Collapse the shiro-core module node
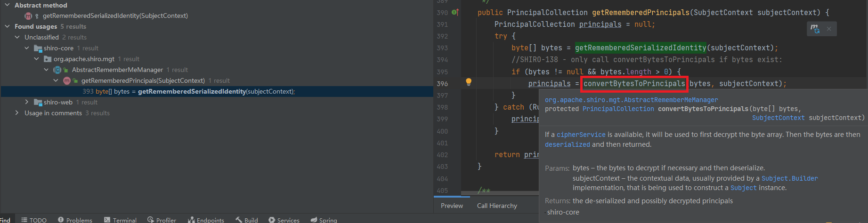The image size is (868, 223). click(27, 48)
